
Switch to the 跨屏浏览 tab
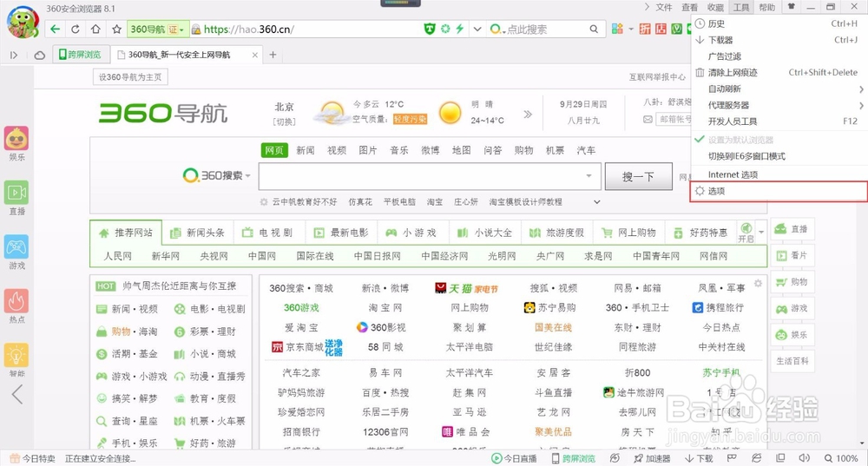[x=81, y=55]
